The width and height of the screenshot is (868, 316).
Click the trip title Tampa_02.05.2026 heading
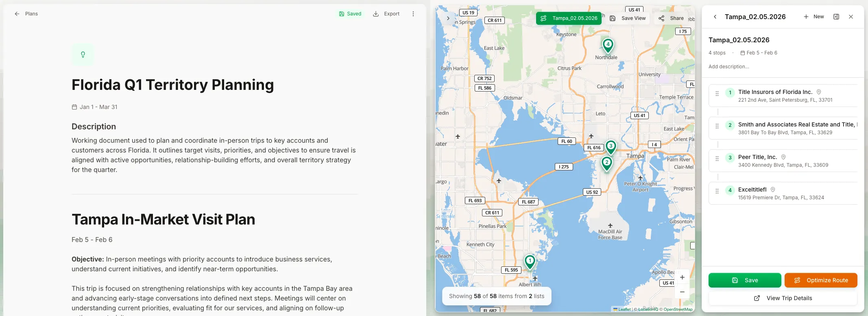click(x=739, y=40)
